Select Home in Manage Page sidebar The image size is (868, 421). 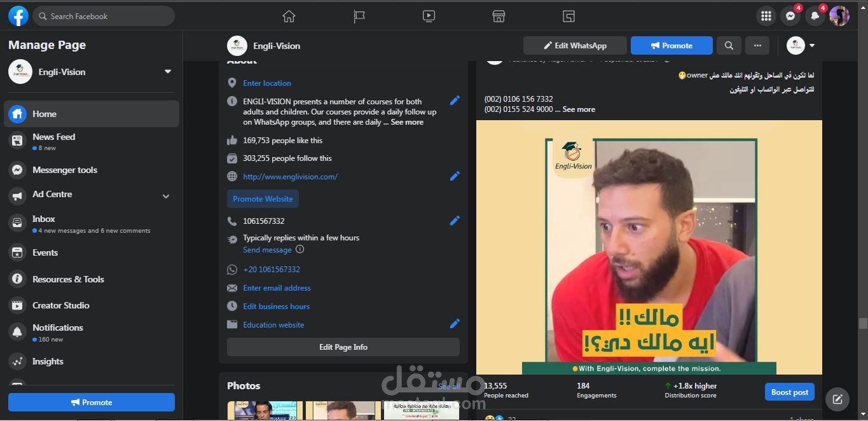92,114
